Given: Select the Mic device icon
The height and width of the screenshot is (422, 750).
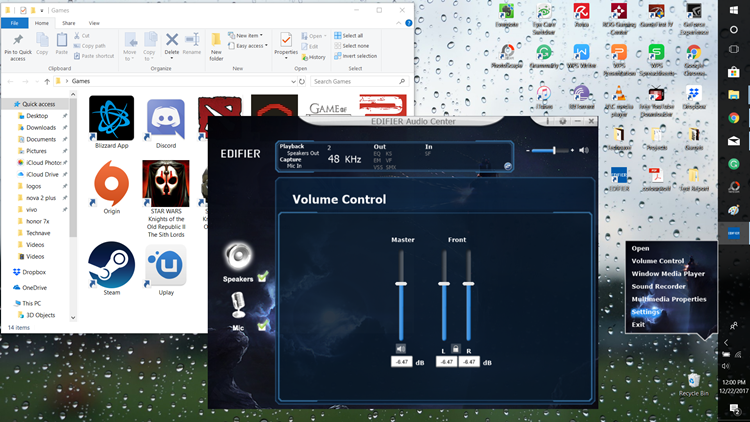Looking at the screenshot, I should click(238, 305).
